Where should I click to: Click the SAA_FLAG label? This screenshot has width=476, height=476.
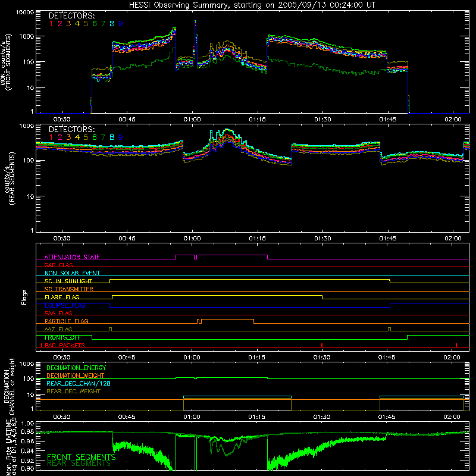click(x=58, y=314)
